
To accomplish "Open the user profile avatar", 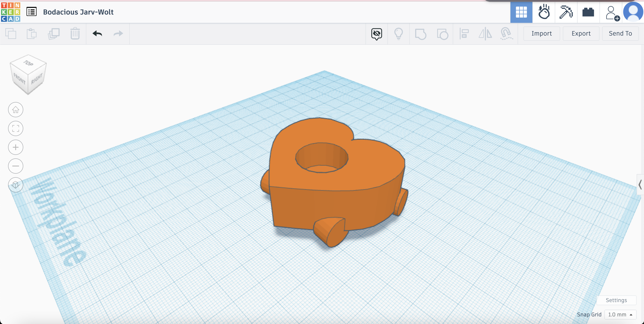I will (633, 11).
